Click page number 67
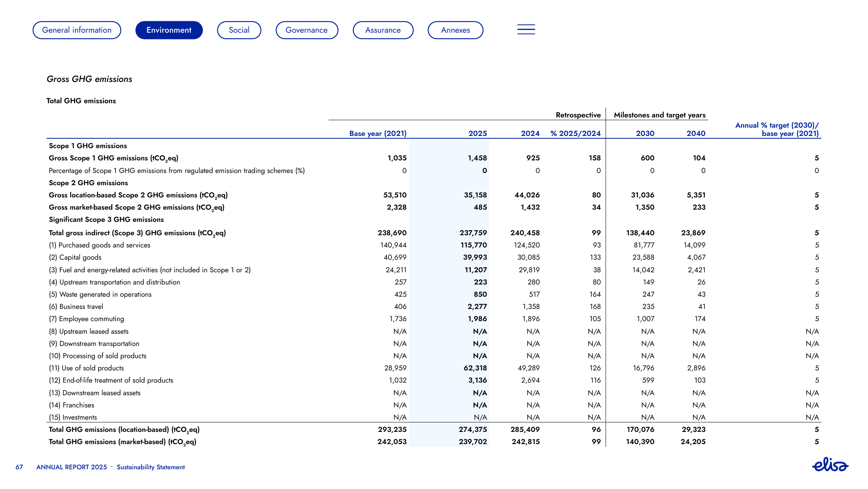This screenshot has width=868, height=489. point(19,467)
